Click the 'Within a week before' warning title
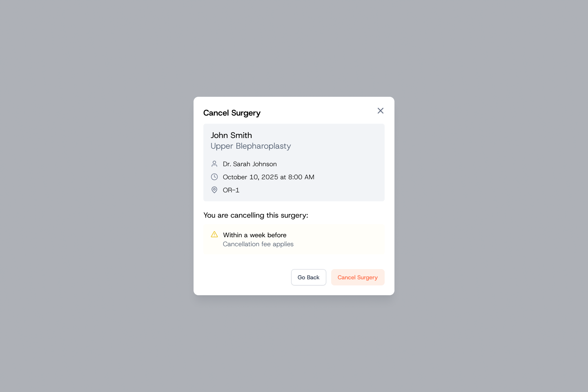 pyautogui.click(x=255, y=235)
